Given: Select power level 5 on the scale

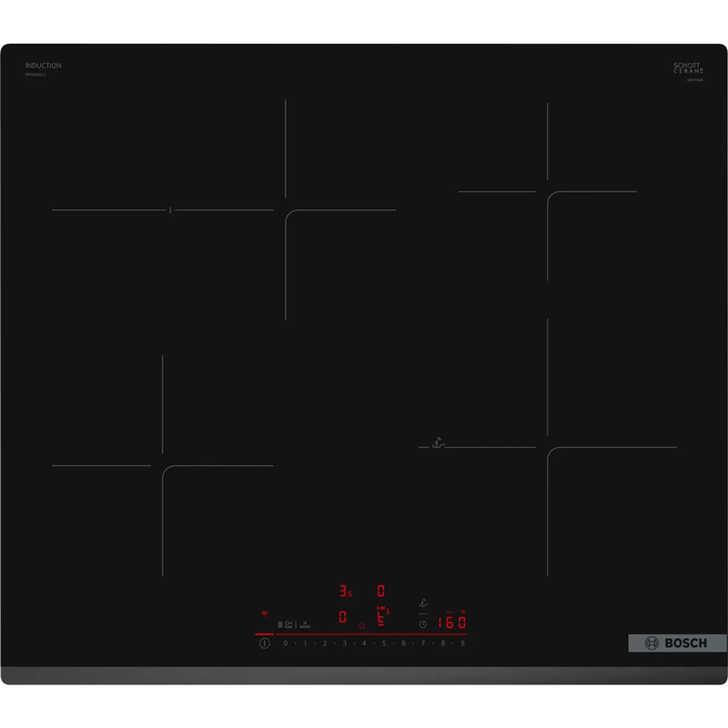Looking at the screenshot, I should tap(384, 643).
